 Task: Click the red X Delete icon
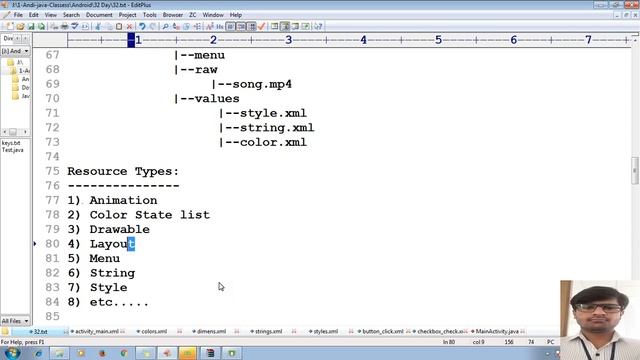pos(129,27)
